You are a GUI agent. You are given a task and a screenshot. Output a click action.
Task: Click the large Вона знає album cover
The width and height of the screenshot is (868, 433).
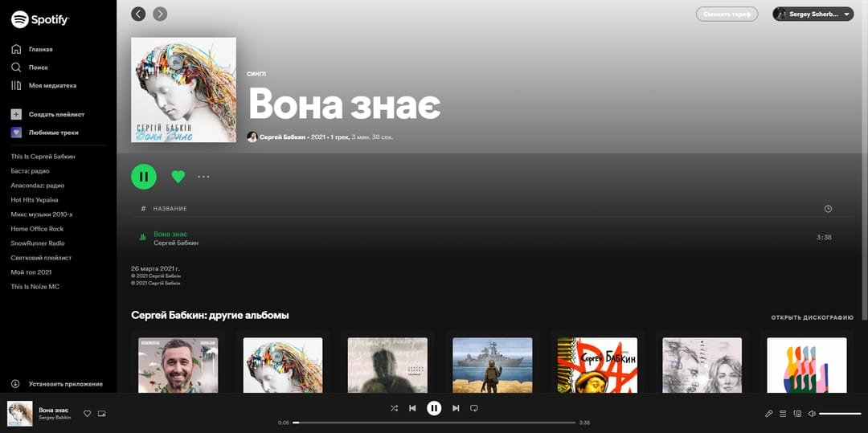click(184, 90)
